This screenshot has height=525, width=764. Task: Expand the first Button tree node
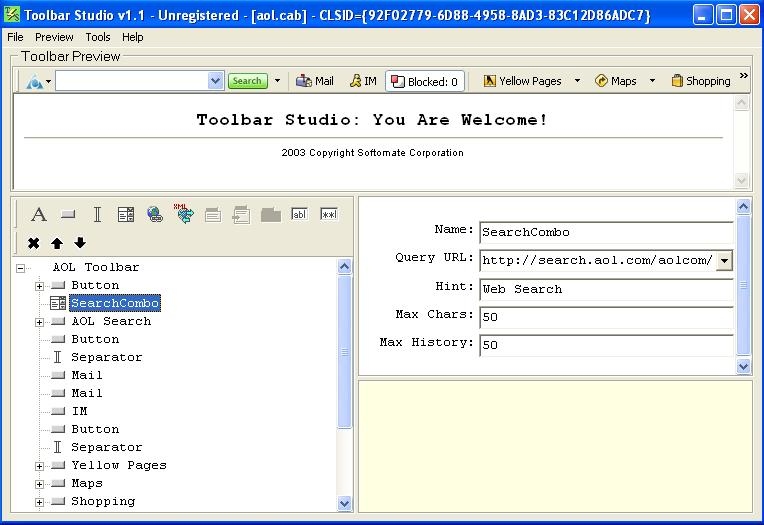point(39,286)
